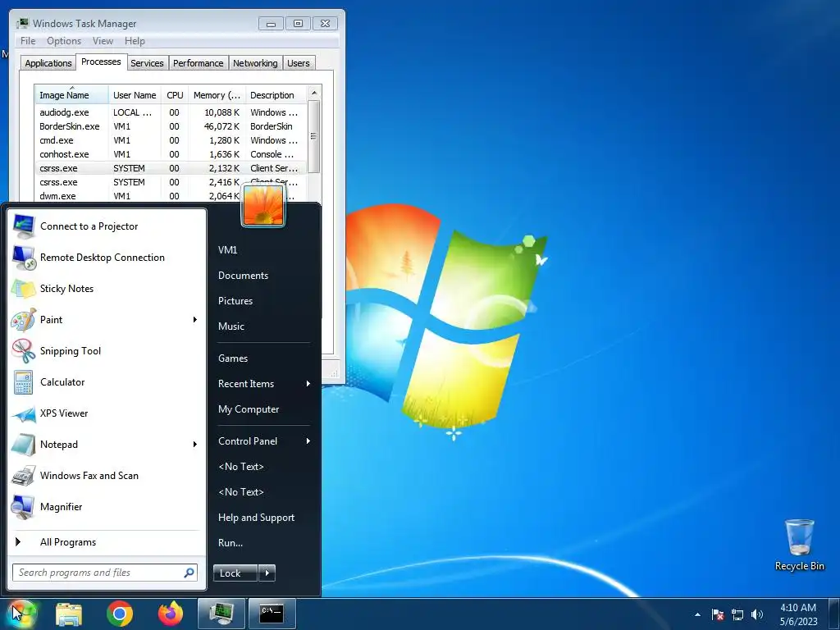Open network tray icon

(737, 614)
